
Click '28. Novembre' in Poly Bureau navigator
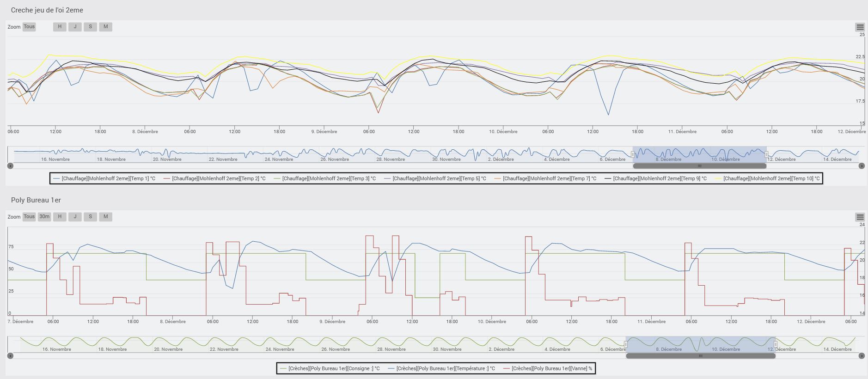(392, 349)
